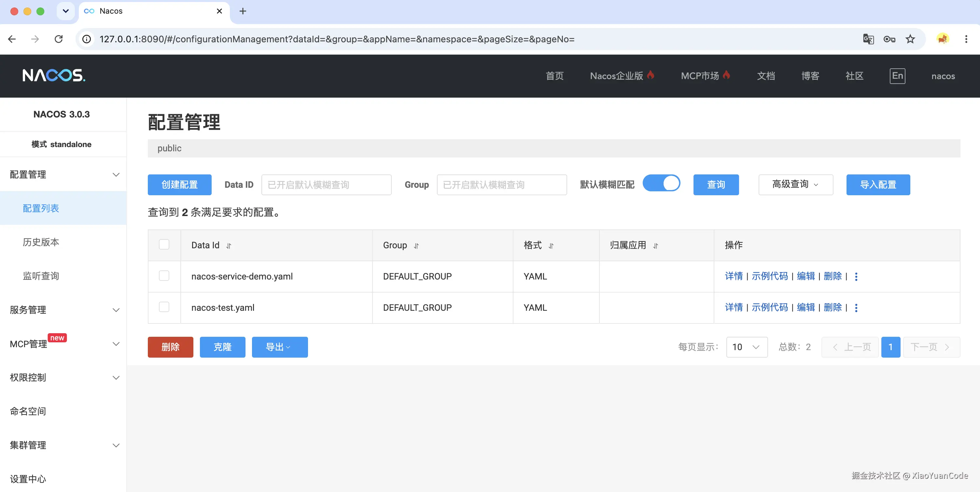This screenshot has height=492, width=980.
Task: Click the red 删除 batch button
Action: (x=170, y=347)
